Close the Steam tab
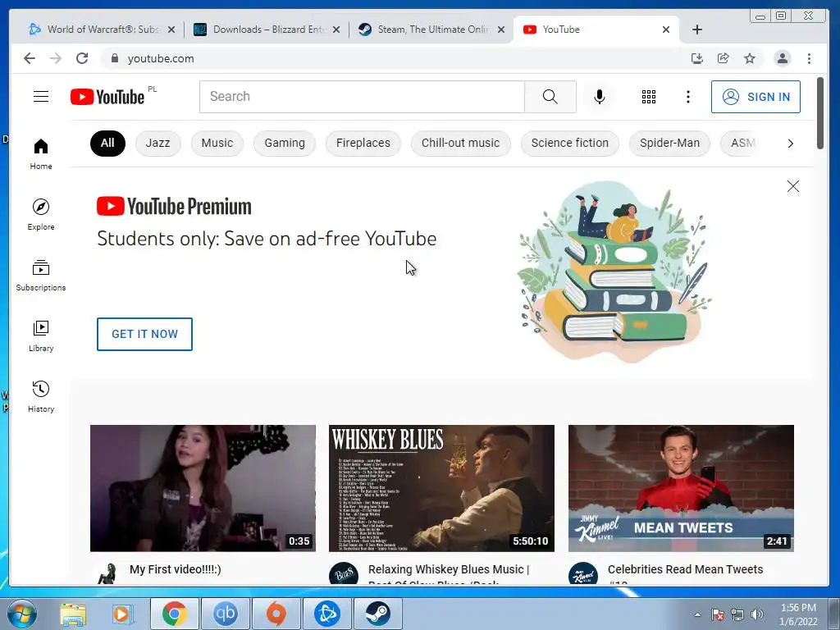This screenshot has width=840, height=630. [x=501, y=30]
